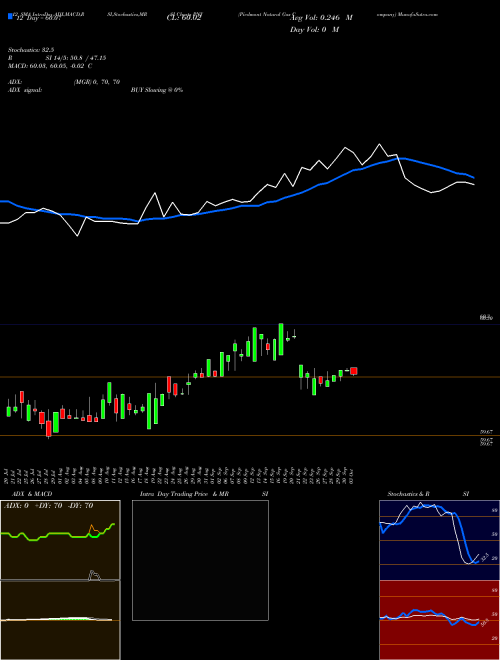Click the 'ADX: 0 +DY: 70 -DY: 70' readout

pyautogui.click(x=48, y=505)
